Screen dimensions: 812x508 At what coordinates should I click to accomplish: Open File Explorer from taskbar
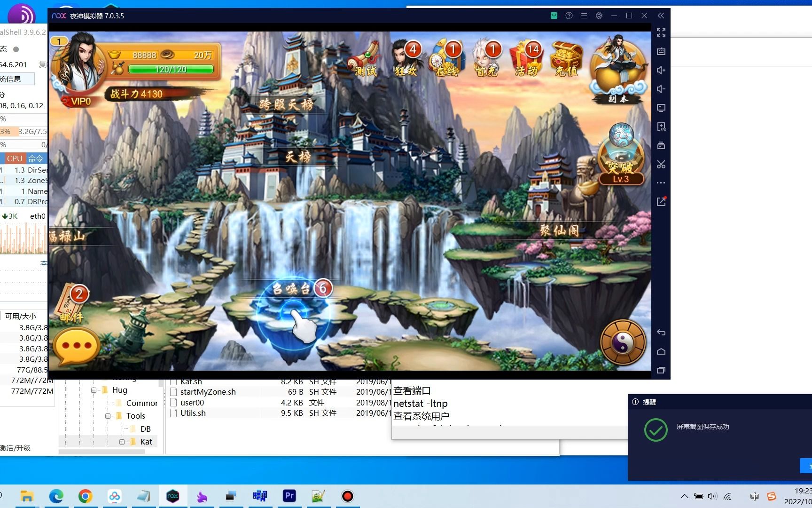(x=27, y=496)
